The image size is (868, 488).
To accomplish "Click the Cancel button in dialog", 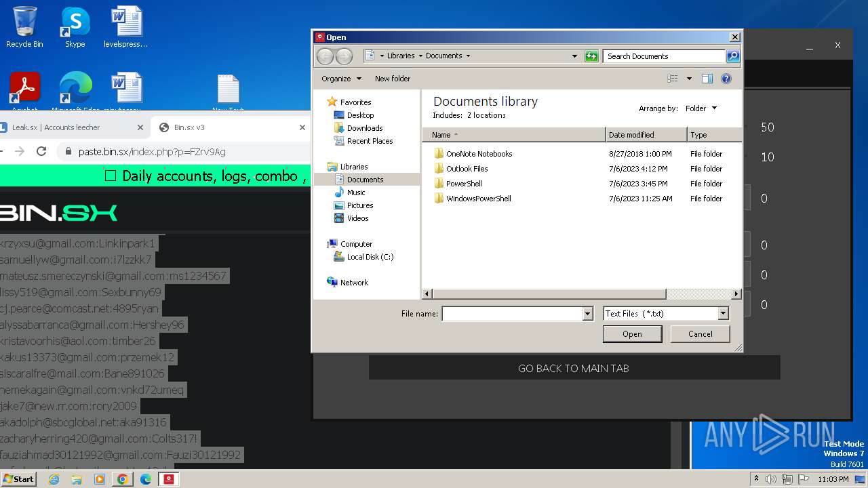I will click(x=700, y=334).
